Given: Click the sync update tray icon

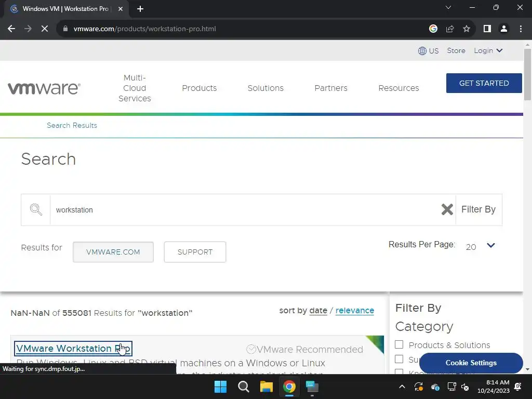Looking at the screenshot, I should tap(419, 387).
